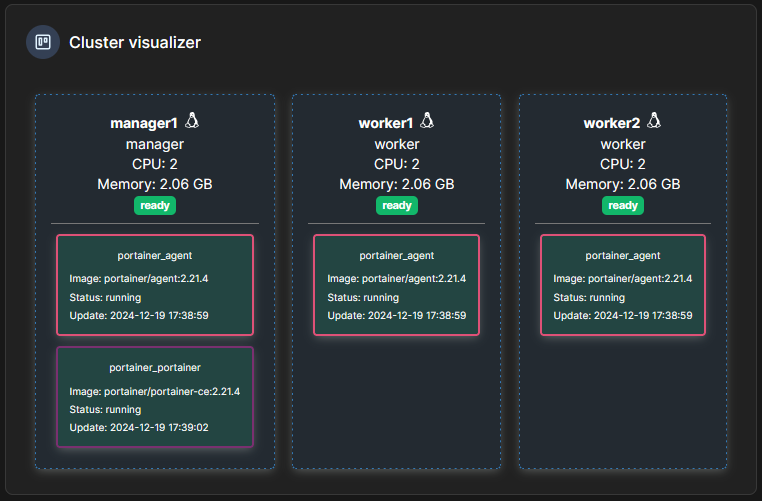Click the Update timestamp in worker1 task
Image resolution: width=762 pixels, height=501 pixels.
point(397,315)
